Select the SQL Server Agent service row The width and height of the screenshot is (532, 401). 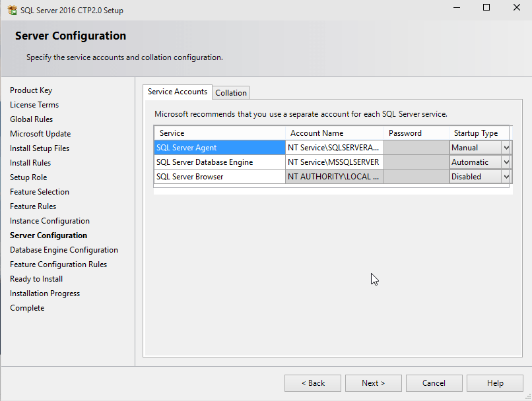[x=220, y=148]
